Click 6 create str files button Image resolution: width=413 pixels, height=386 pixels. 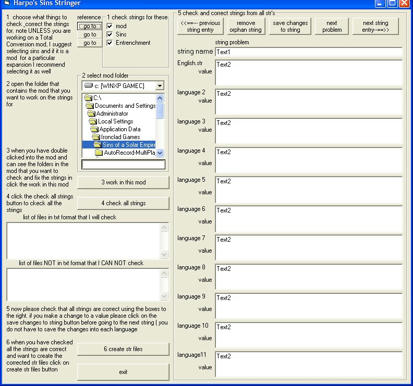pyautogui.click(x=123, y=349)
